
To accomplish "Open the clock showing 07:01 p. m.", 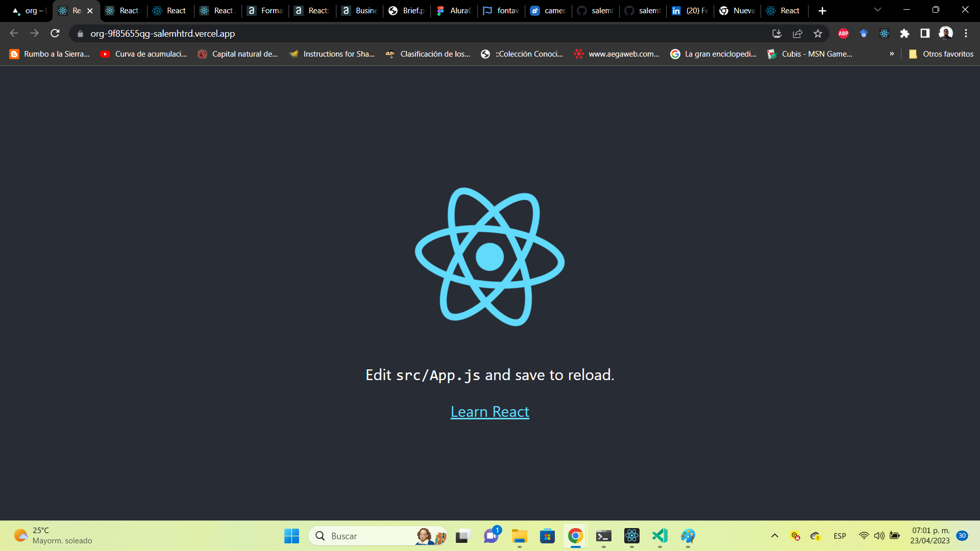I will pyautogui.click(x=930, y=536).
